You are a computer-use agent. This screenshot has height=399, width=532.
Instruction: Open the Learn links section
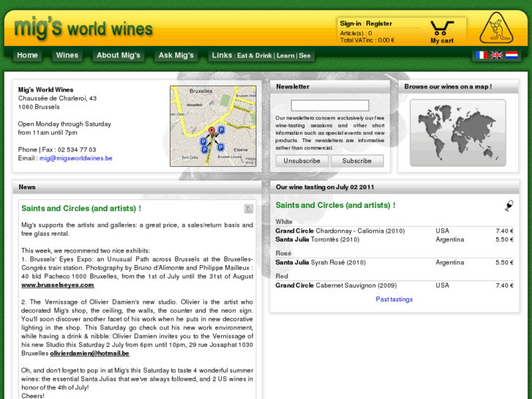click(285, 56)
